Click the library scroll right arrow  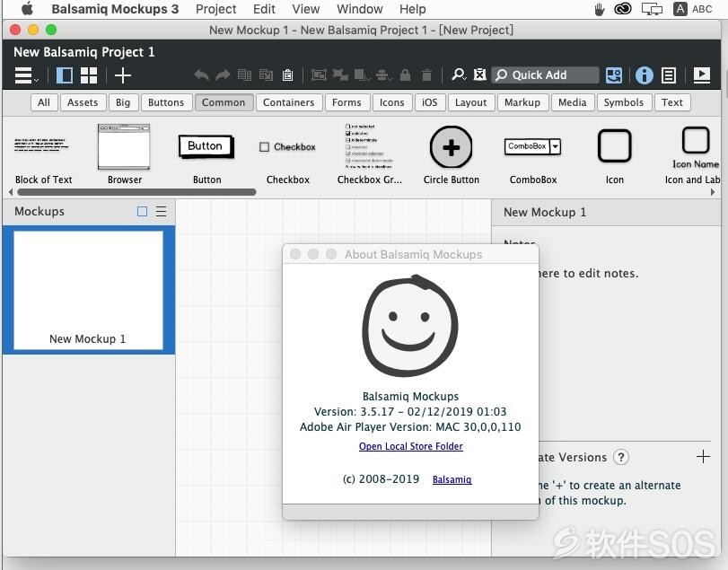(713, 192)
